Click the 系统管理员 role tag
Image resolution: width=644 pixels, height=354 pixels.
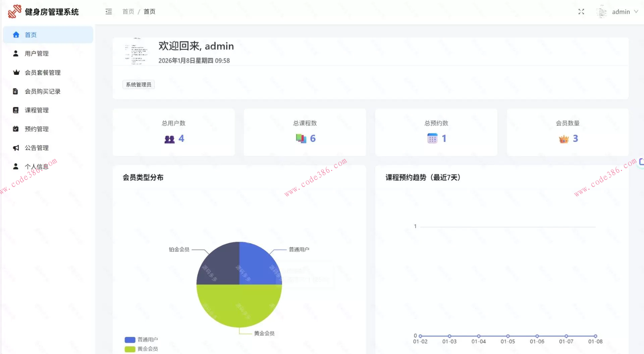click(138, 84)
